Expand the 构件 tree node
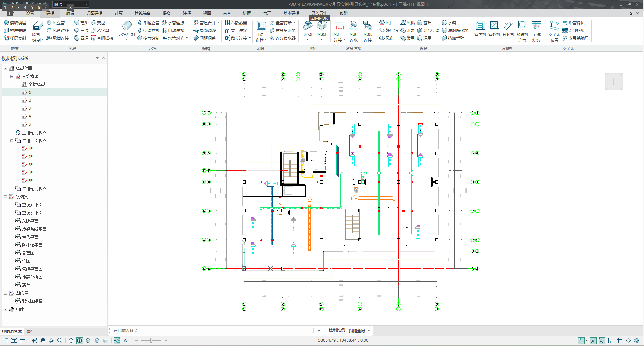Screen dimensions: 644x346 [5, 309]
